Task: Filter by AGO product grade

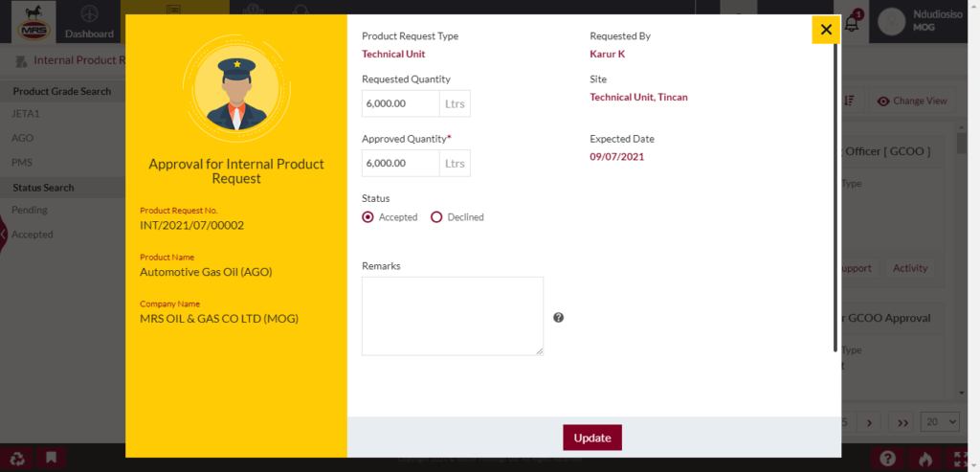Action: (23, 138)
